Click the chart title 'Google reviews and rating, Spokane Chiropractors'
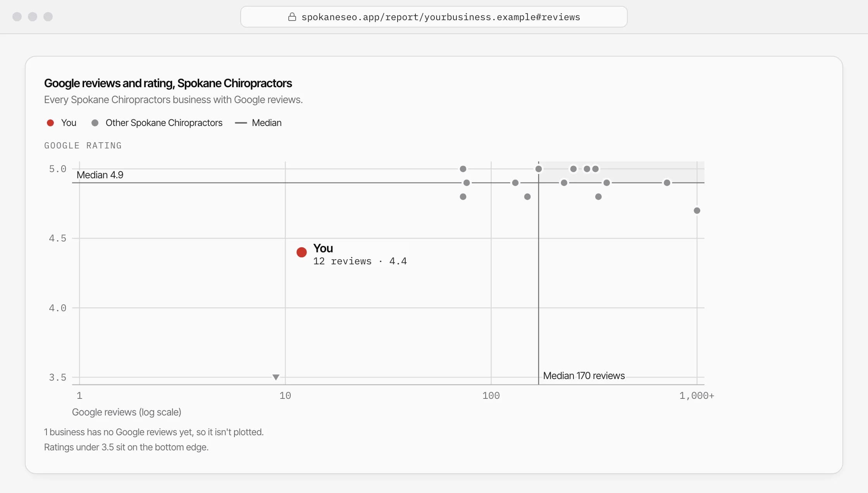Image resolution: width=868 pixels, height=493 pixels. 168,83
